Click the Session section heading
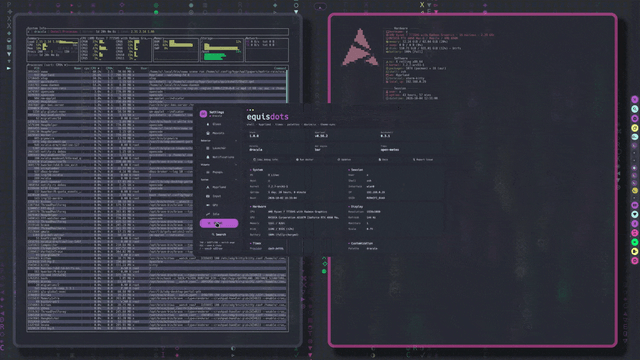The image size is (640, 360). pos(357,170)
